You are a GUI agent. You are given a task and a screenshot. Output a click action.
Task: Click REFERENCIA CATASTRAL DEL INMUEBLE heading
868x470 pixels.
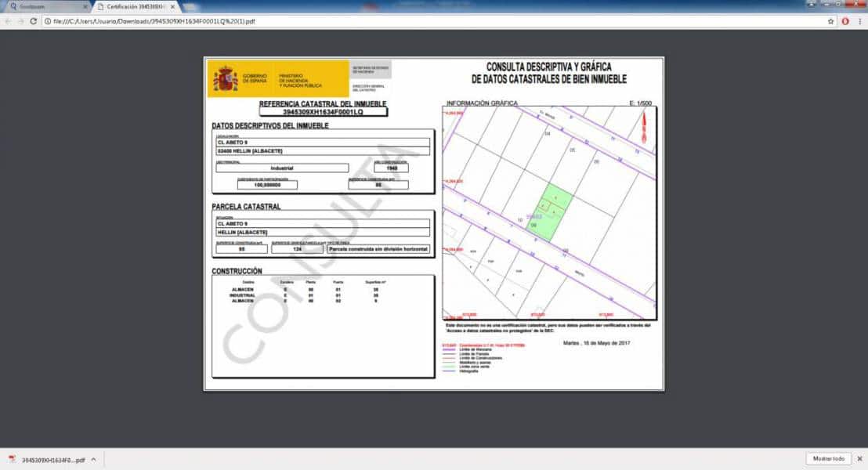click(323, 103)
